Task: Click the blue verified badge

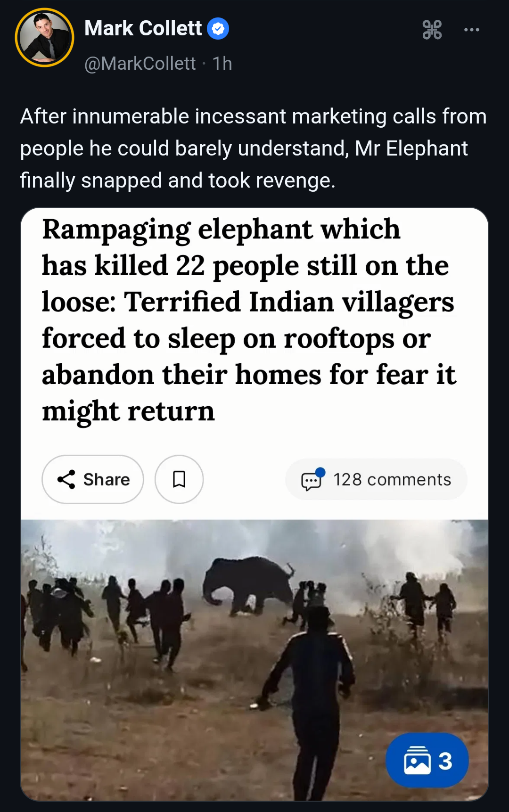Action: click(x=218, y=29)
